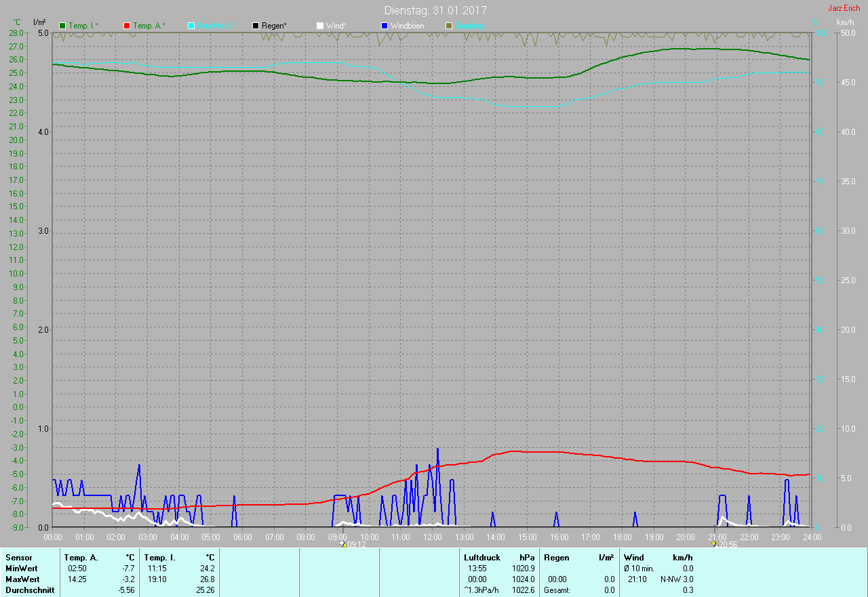Click the sunrise marker icon at 09:12

[x=343, y=543]
